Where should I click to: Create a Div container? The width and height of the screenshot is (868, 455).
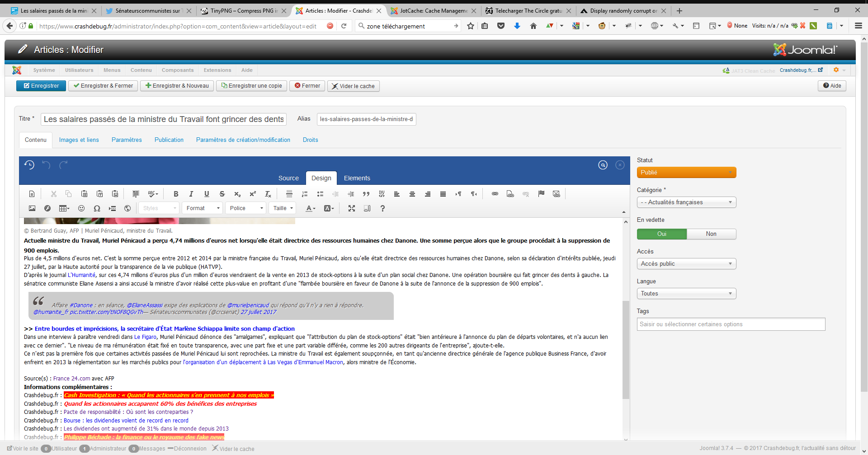pos(382,194)
